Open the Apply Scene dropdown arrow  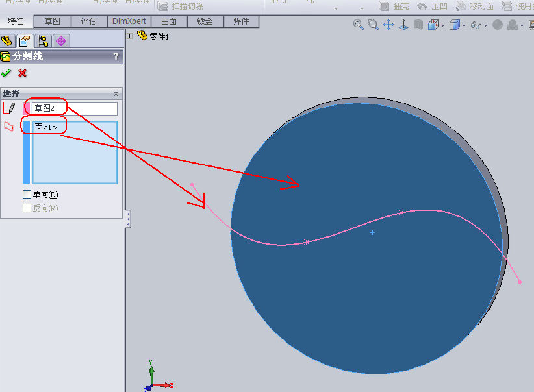[522, 25]
